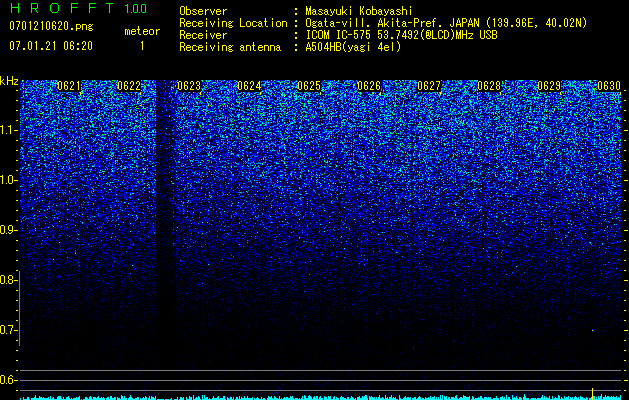Image resolution: width=629 pixels, height=400 pixels.
Task: Click the Receiving Location label
Action: 233,23
